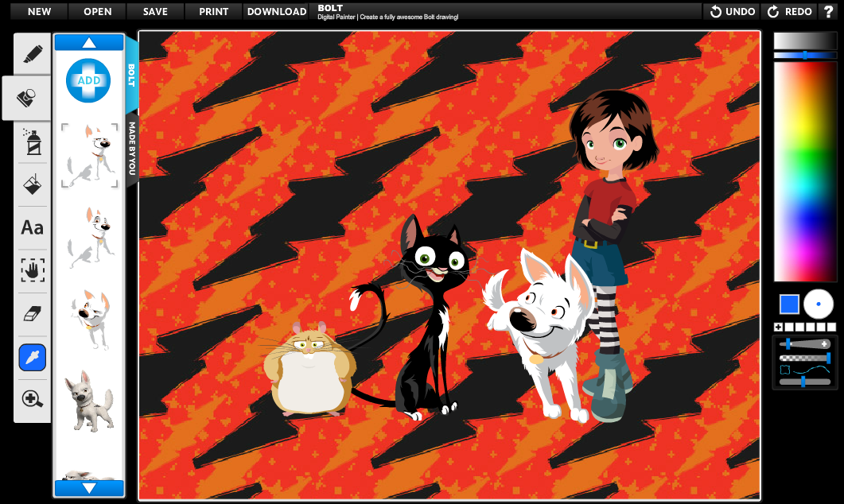Click the brush size plus icon

click(824, 343)
